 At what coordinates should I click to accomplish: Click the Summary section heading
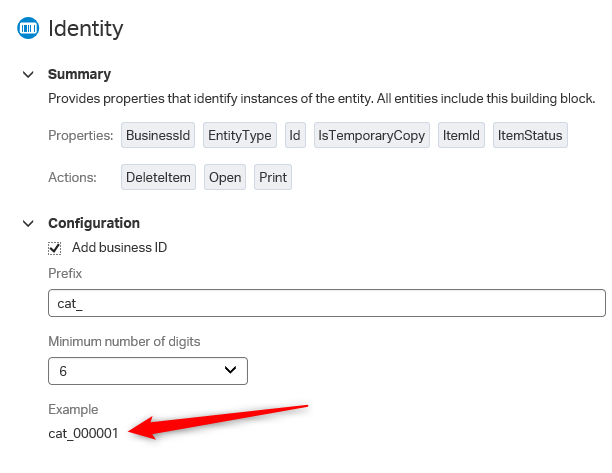click(x=80, y=74)
